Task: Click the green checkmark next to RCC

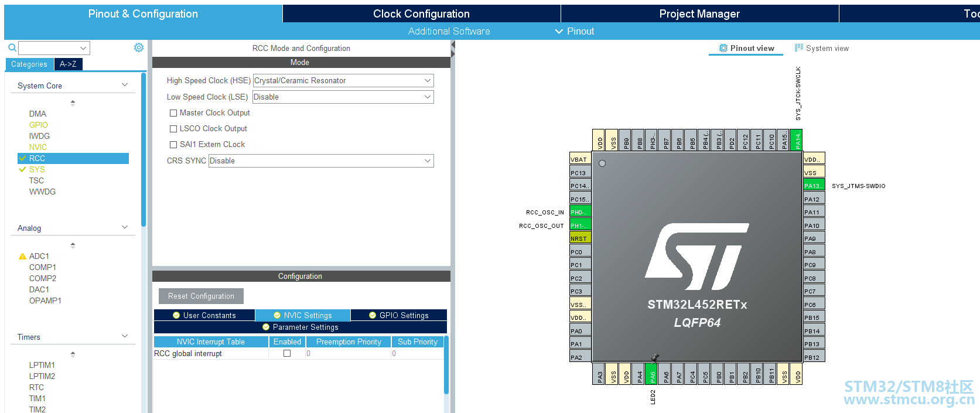Action: coord(22,158)
